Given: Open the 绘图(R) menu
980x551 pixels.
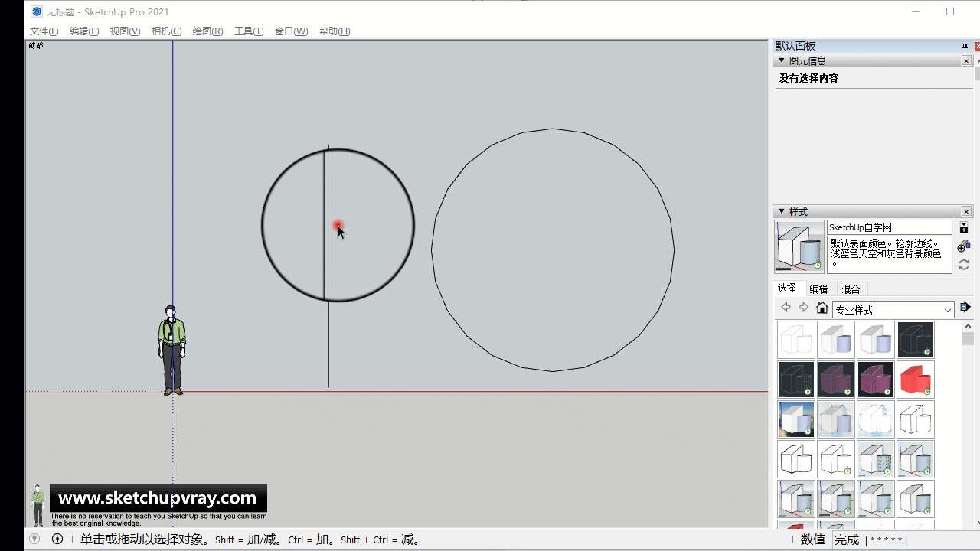Looking at the screenshot, I should [x=207, y=31].
